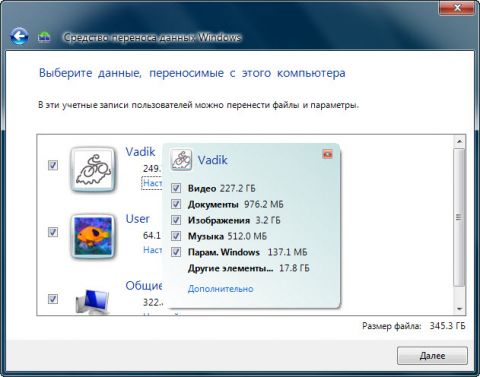The image size is (480, 377).
Task: Click the scrollbar up arrow
Action: (x=460, y=141)
